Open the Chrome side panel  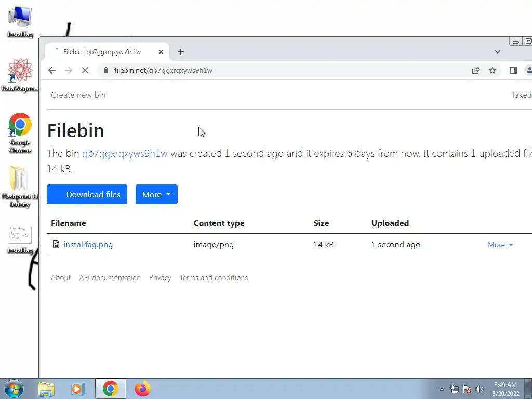click(513, 70)
